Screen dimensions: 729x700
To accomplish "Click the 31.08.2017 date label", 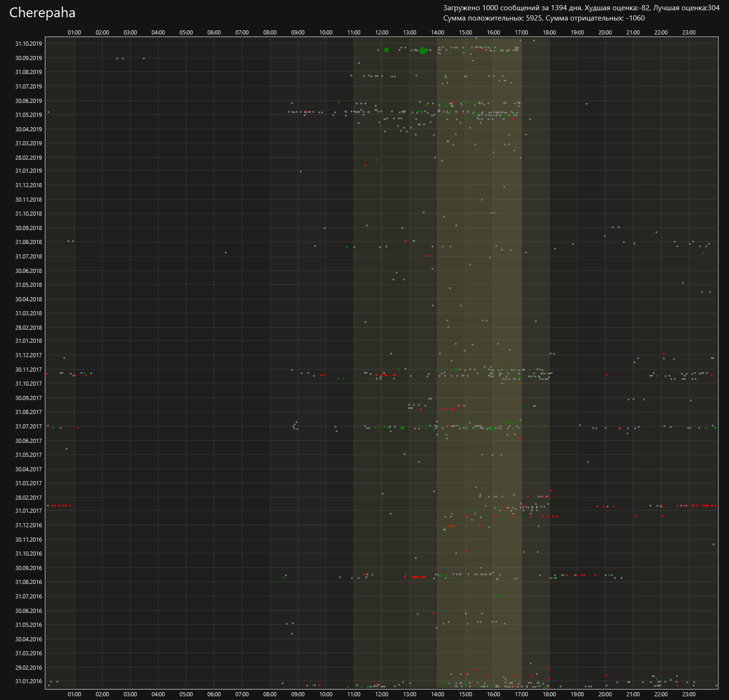I will click(x=28, y=412).
